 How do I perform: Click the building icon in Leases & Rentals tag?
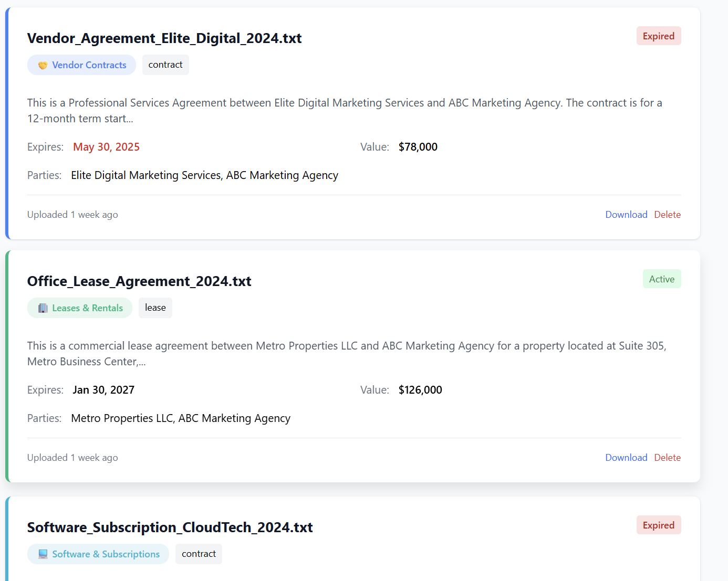point(43,308)
